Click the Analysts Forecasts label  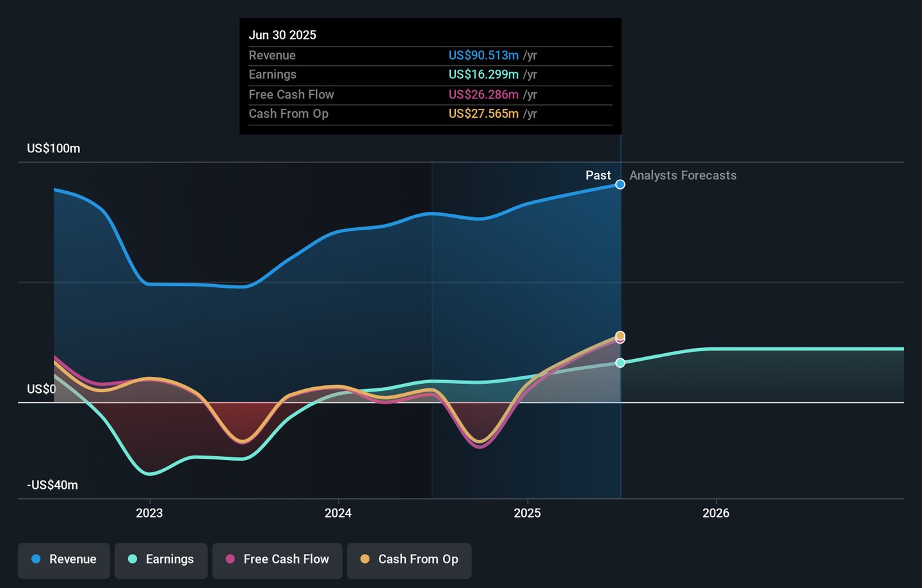tap(683, 175)
